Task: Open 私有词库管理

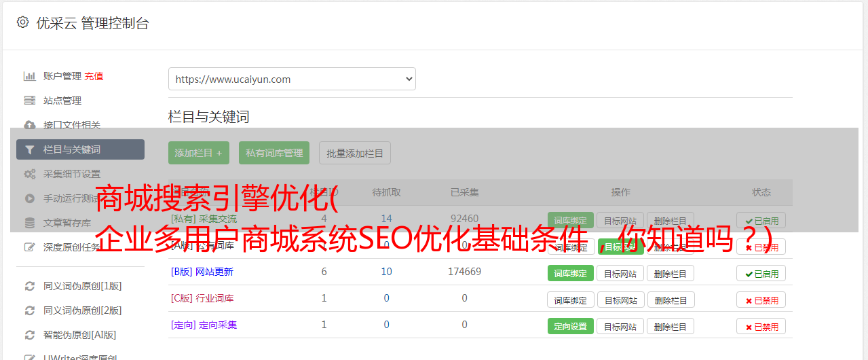Action: [274, 153]
